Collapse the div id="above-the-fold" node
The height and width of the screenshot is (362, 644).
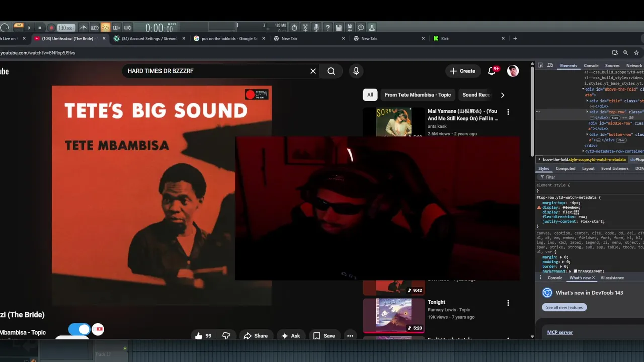click(x=584, y=89)
